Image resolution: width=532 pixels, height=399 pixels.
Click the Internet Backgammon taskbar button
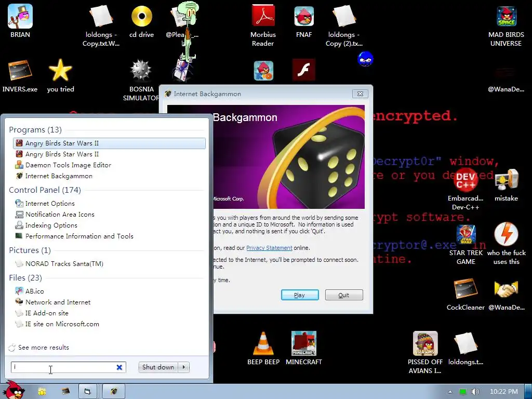pos(114,392)
